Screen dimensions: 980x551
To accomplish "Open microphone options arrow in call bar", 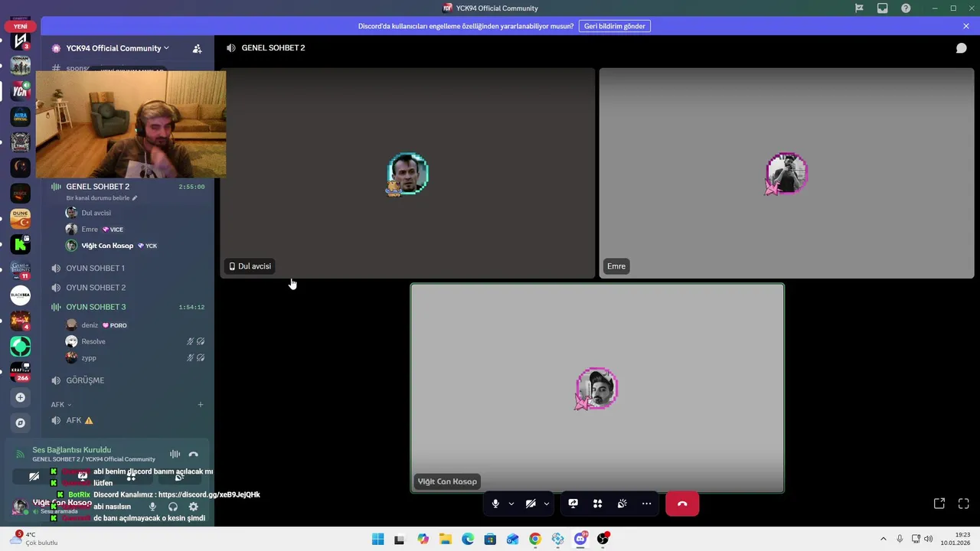I will click(x=511, y=504).
